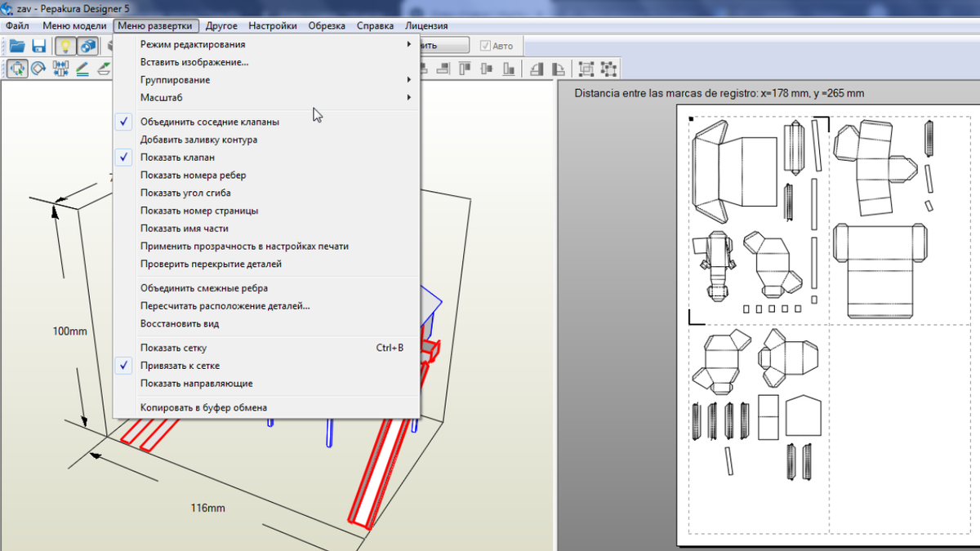
Task: Align selected parts to right edge
Action: click(x=442, y=69)
